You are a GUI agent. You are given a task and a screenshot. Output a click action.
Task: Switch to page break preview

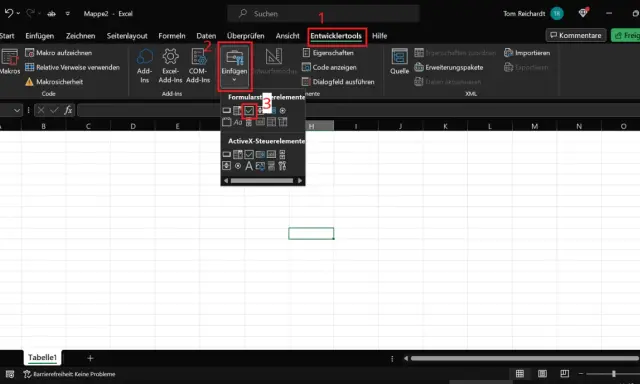564,373
